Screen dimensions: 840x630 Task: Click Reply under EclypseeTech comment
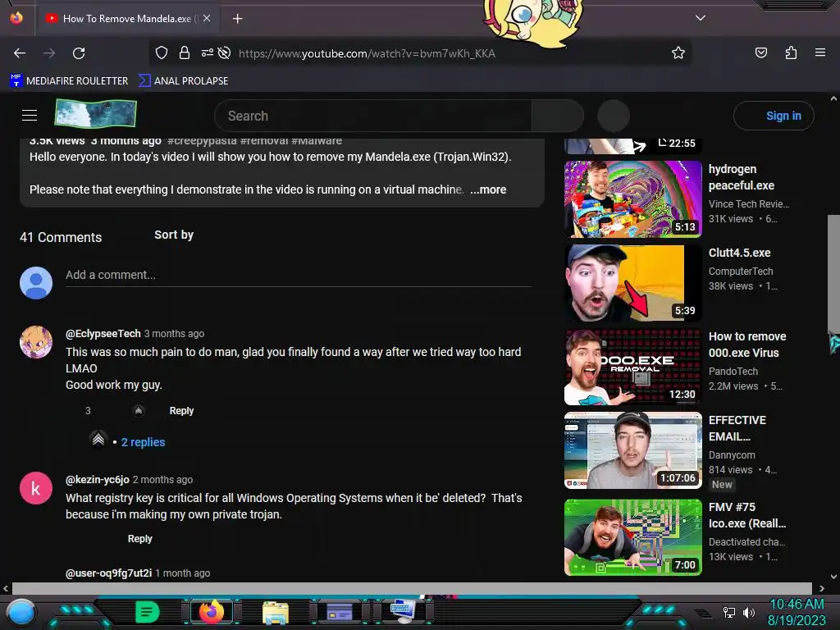pos(181,411)
